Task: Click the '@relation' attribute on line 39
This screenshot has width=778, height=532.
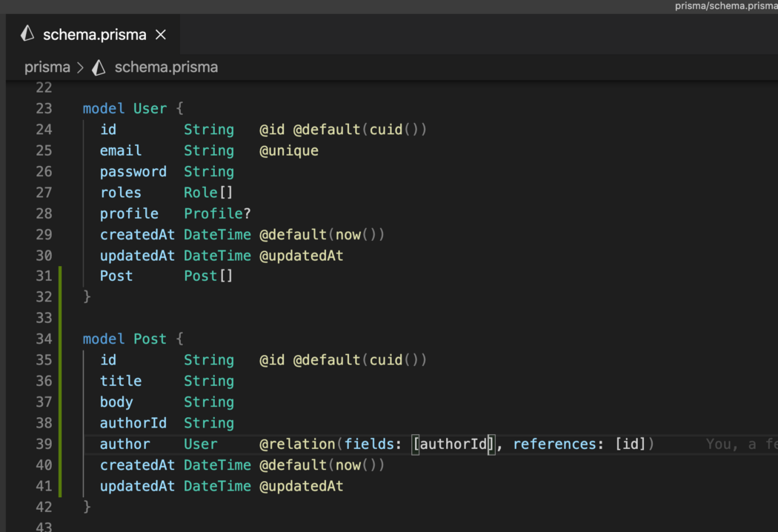Action: [x=297, y=444]
